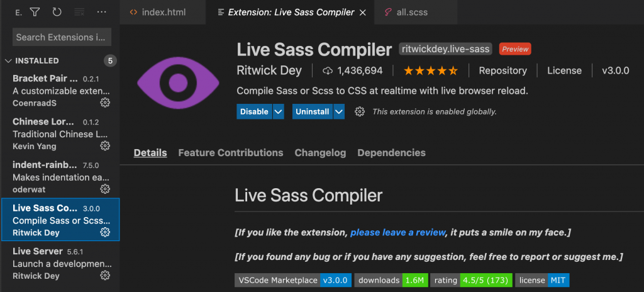Screen dimensions: 644x292
Task: Open the License link
Action: pyautogui.click(x=564, y=70)
